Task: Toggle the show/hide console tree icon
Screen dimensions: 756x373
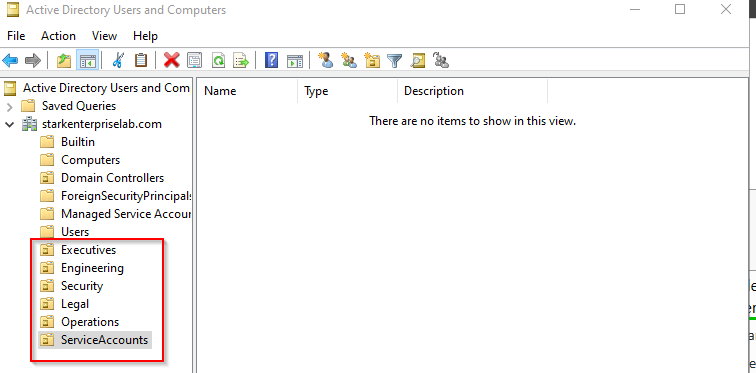Action: (88, 61)
